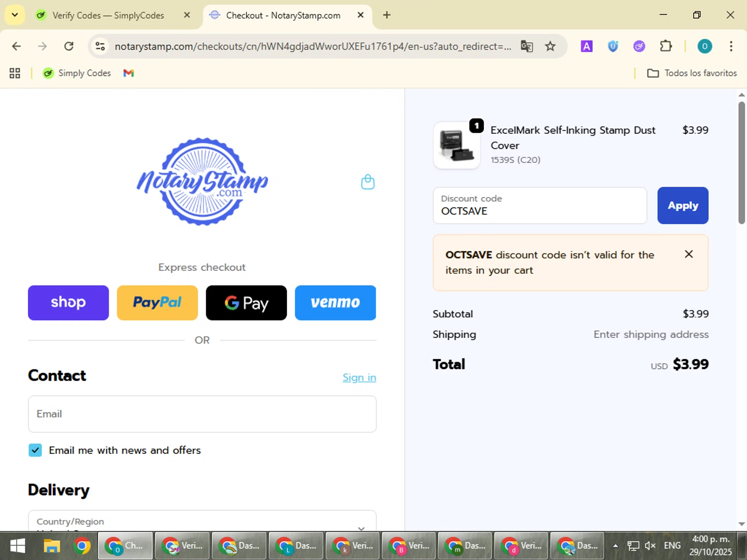This screenshot has height=560, width=747.
Task: Click the browser address bar URL
Action: click(313, 46)
